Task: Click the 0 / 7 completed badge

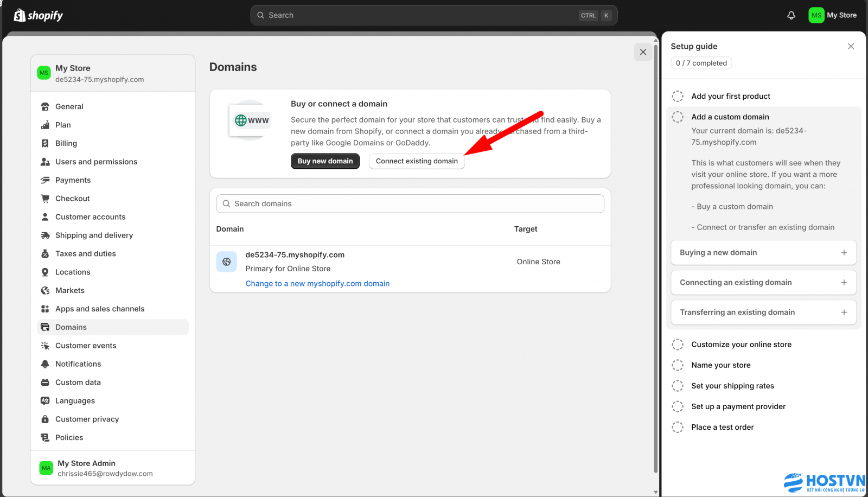Action: [701, 63]
